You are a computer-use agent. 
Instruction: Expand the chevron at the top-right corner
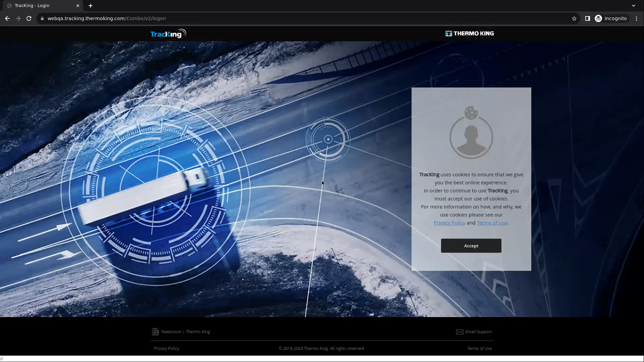[x=634, y=5]
